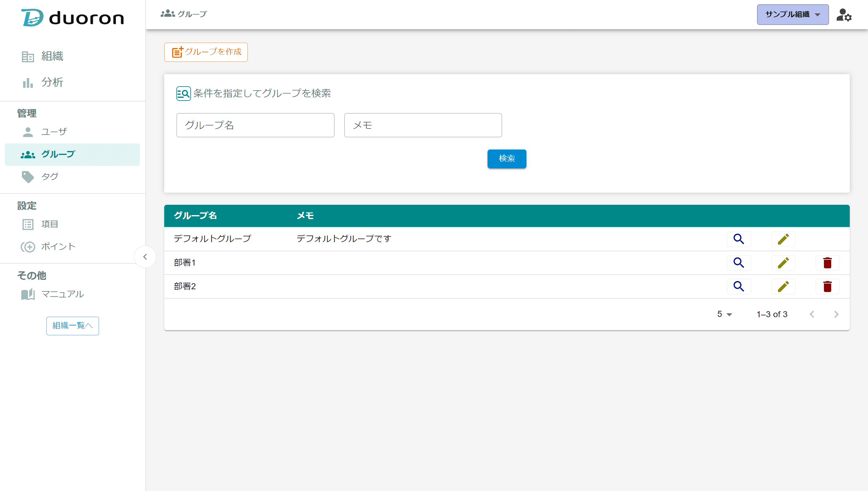The width and height of the screenshot is (868, 491).
Task: Click the 分析 bar chart icon
Action: click(28, 83)
